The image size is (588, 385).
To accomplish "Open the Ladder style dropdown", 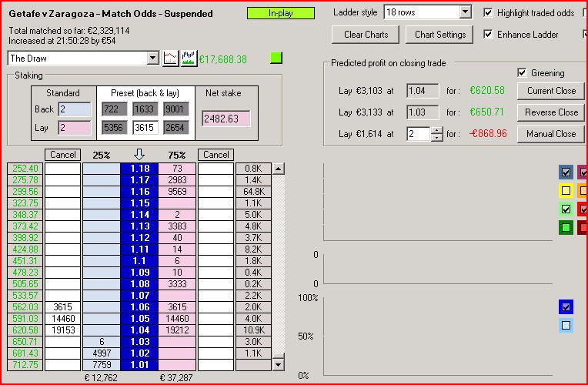I will tap(464, 12).
